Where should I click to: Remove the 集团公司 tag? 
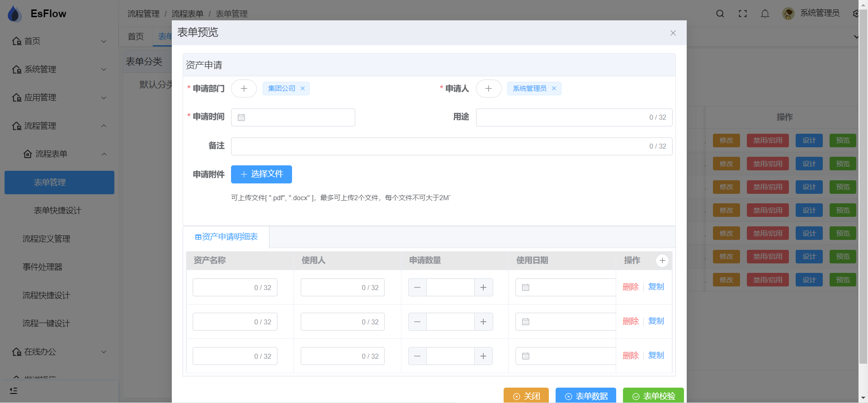coord(302,89)
